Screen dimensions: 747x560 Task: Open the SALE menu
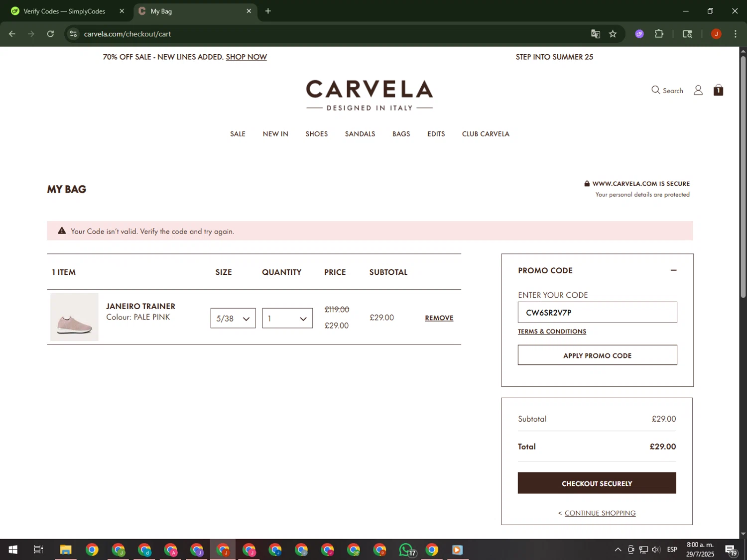pos(238,134)
